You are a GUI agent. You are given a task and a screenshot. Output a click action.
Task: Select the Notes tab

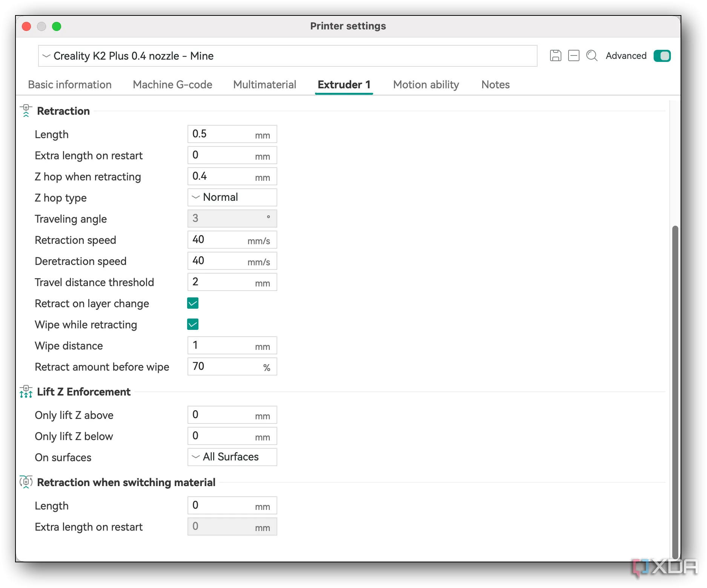[x=495, y=85]
